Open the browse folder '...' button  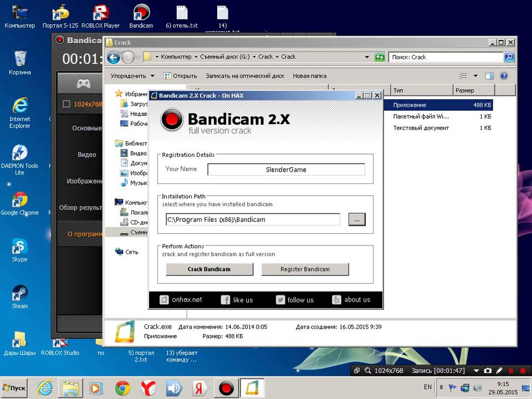(x=357, y=219)
